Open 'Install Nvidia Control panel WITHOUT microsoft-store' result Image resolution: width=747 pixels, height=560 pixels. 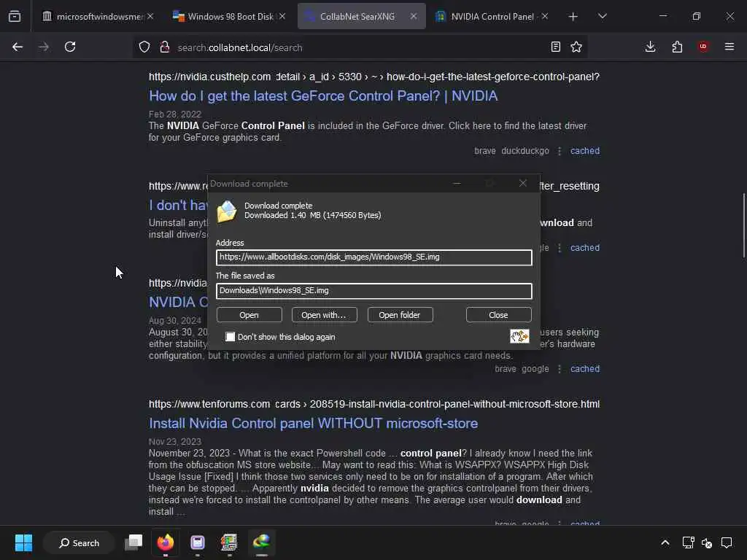point(313,424)
